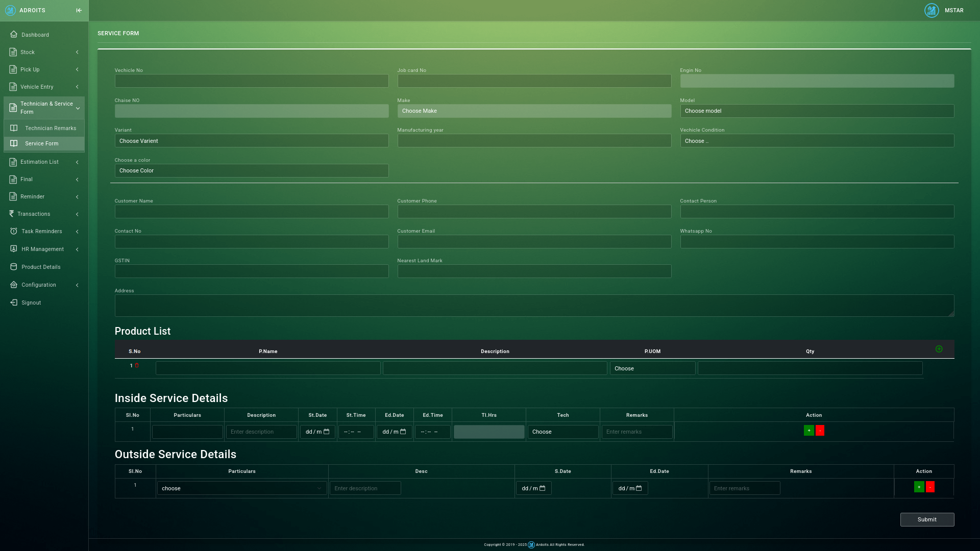This screenshot has height=551, width=980.
Task: Open Product Details from the sidebar
Action: pos(41,267)
